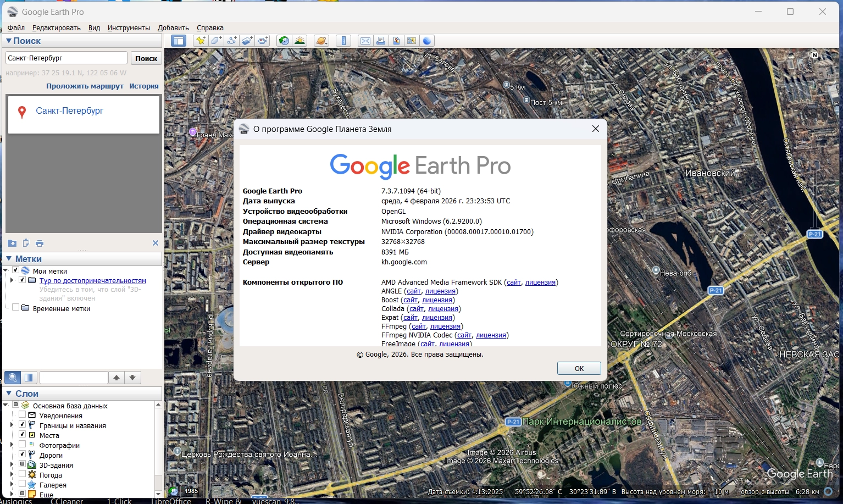Expand the 3D-здания layer arrow
The height and width of the screenshot is (504, 843).
tap(12, 465)
